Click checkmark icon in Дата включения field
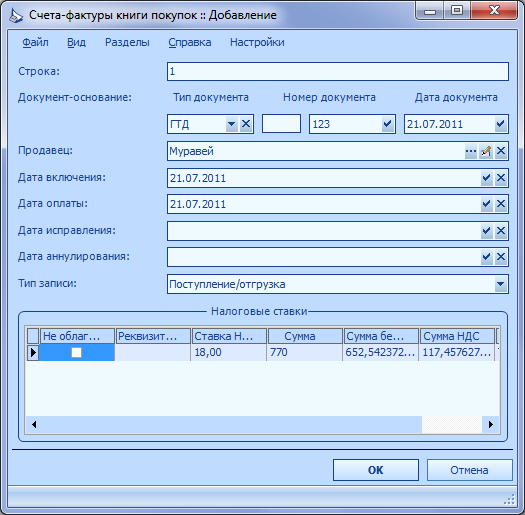 486,178
